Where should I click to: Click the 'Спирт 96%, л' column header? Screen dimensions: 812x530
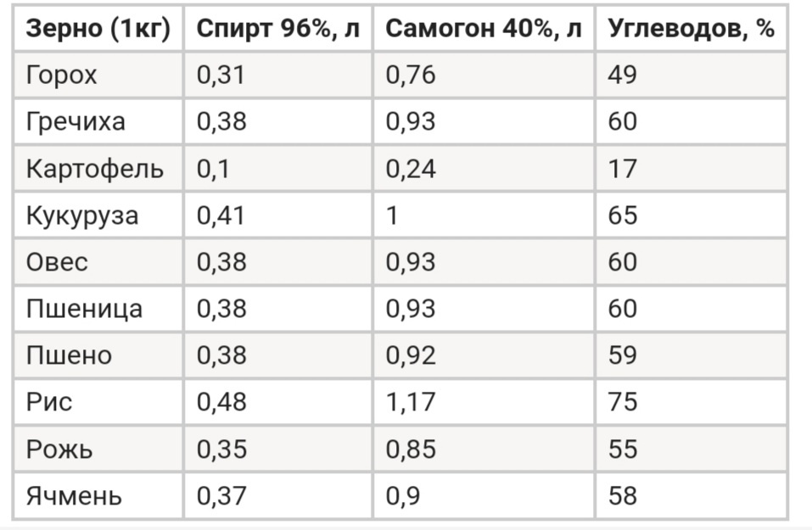[x=278, y=29]
